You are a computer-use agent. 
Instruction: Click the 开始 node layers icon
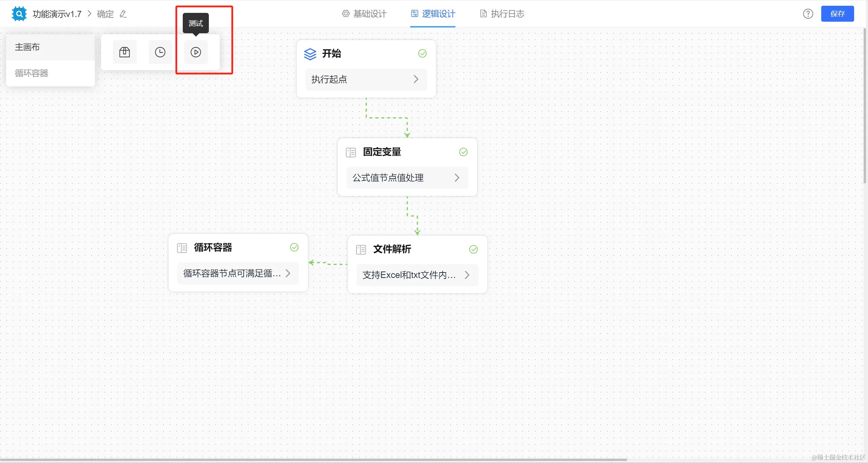point(310,54)
